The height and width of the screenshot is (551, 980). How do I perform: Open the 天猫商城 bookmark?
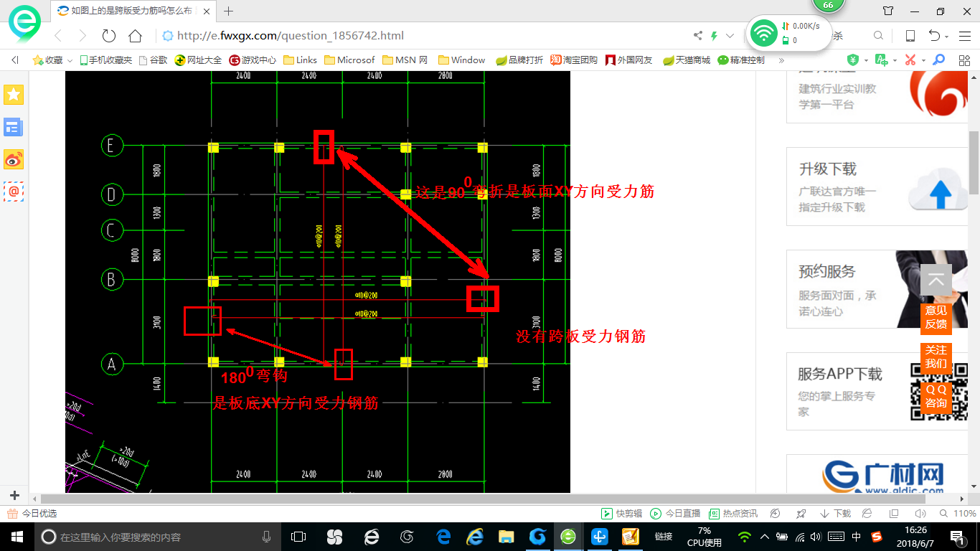[x=687, y=60]
